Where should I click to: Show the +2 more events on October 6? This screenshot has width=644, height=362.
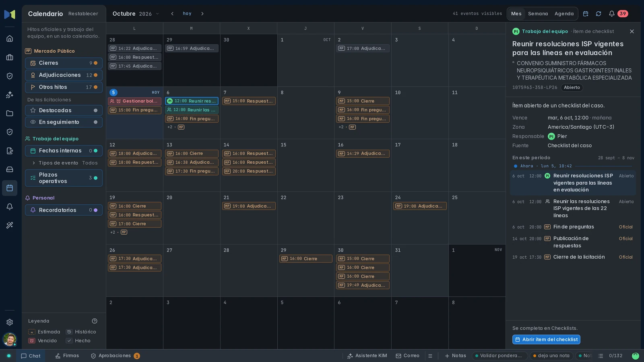(175, 127)
